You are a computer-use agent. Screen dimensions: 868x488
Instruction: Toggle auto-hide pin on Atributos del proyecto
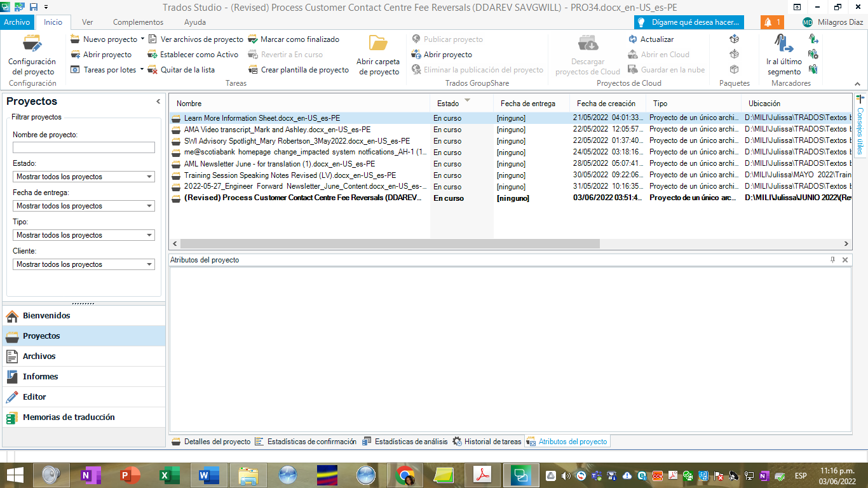[833, 260]
